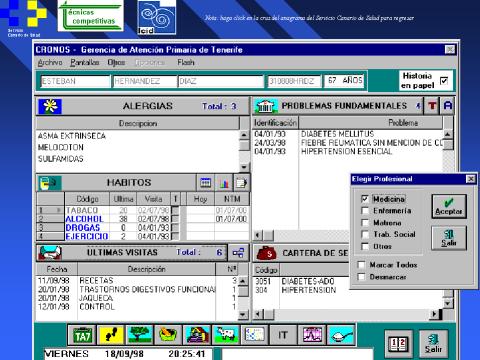Viewport: 480px width, 360px height.
Task: Click Salir in Elegir Profesional dialog
Action: (x=449, y=238)
